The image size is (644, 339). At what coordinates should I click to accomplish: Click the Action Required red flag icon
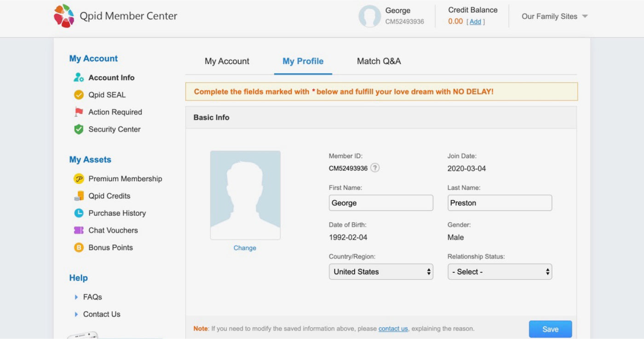(x=79, y=112)
